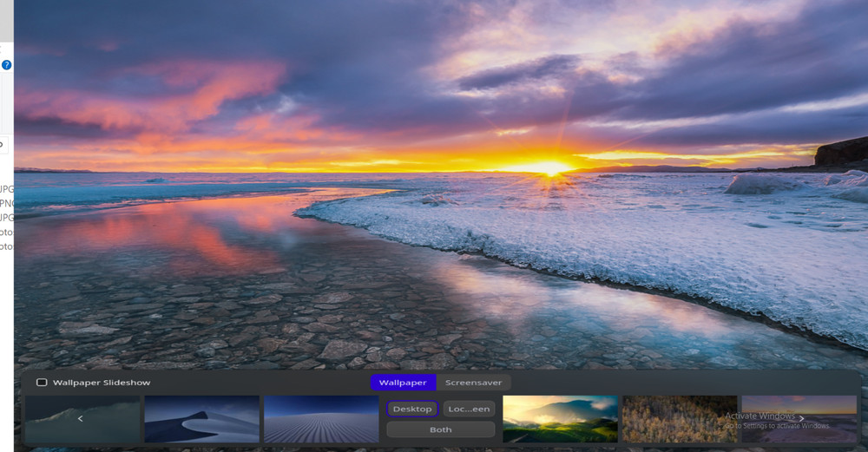Switch to the Screensaver tab
Viewport: 868px width, 452px height.
pyautogui.click(x=473, y=383)
